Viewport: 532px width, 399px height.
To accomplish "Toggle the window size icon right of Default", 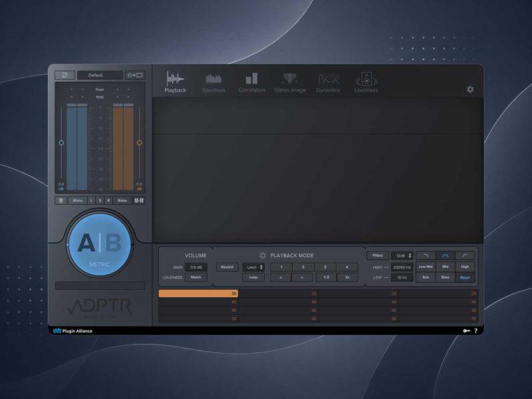I will pyautogui.click(x=135, y=75).
